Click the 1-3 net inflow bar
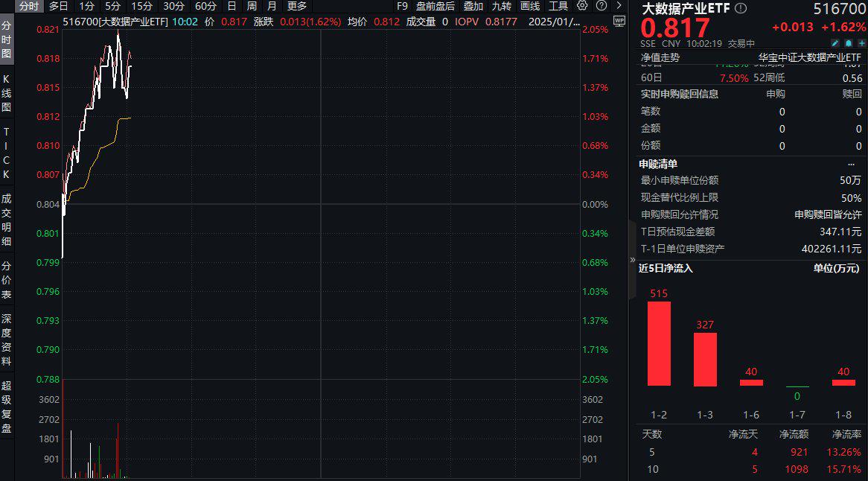The image size is (868, 481). point(705,357)
